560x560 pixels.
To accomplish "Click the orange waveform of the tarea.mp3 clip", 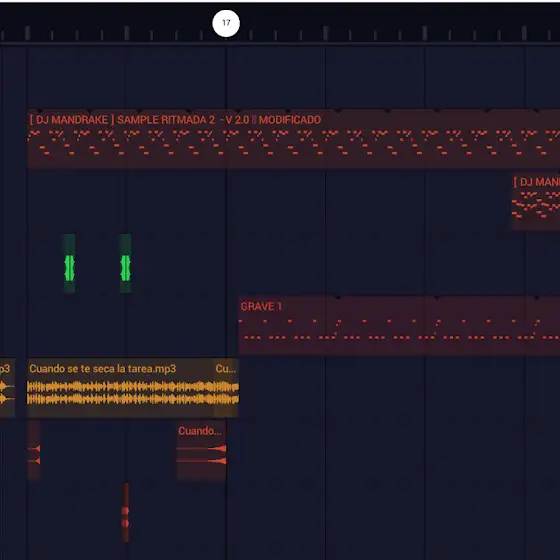I will 133,393.
